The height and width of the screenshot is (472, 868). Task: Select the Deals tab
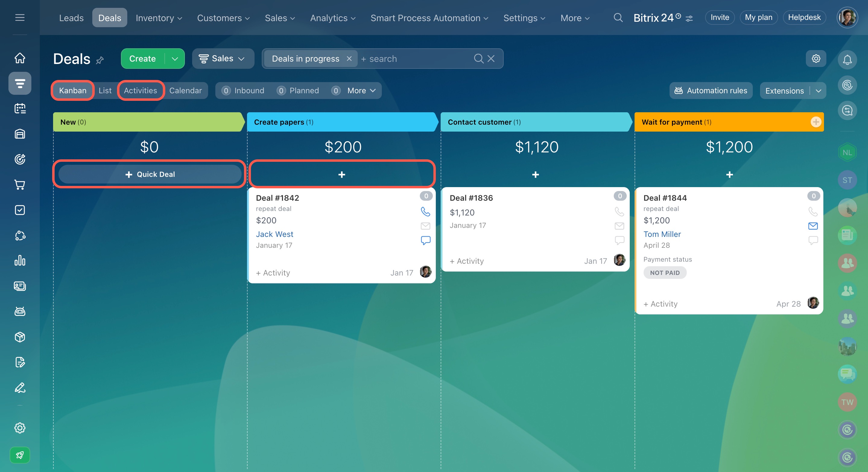tap(109, 18)
